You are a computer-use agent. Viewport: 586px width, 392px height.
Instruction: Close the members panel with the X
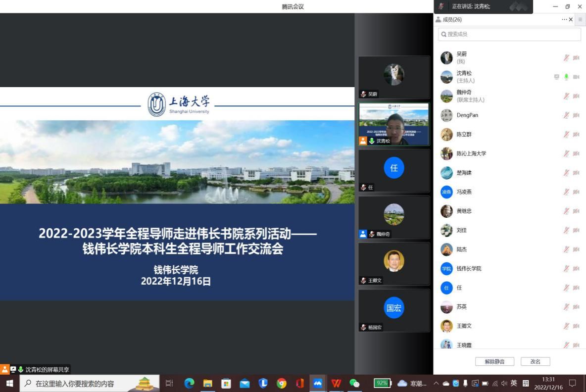571,20
